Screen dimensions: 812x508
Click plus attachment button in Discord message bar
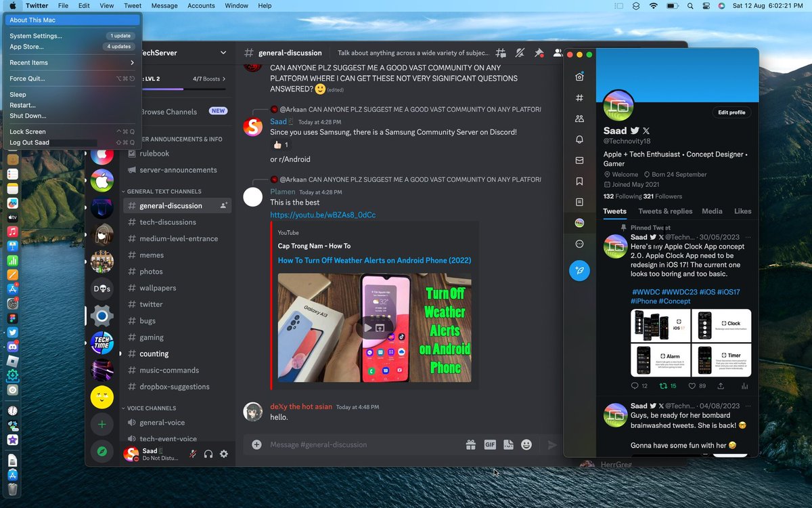point(256,445)
